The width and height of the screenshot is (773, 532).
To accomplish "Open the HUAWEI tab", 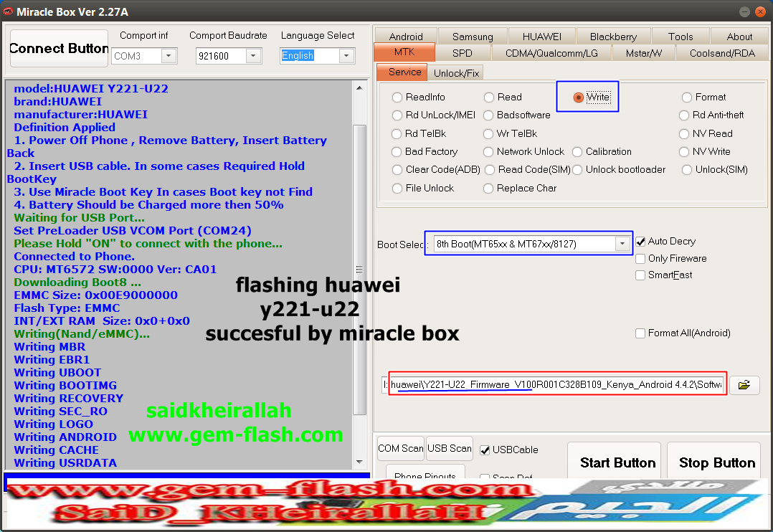I will pyautogui.click(x=542, y=37).
